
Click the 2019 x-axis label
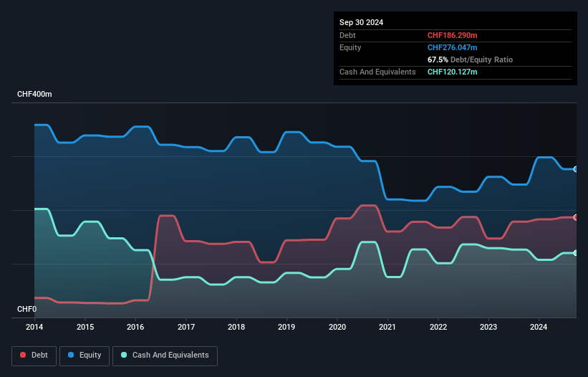(286, 327)
